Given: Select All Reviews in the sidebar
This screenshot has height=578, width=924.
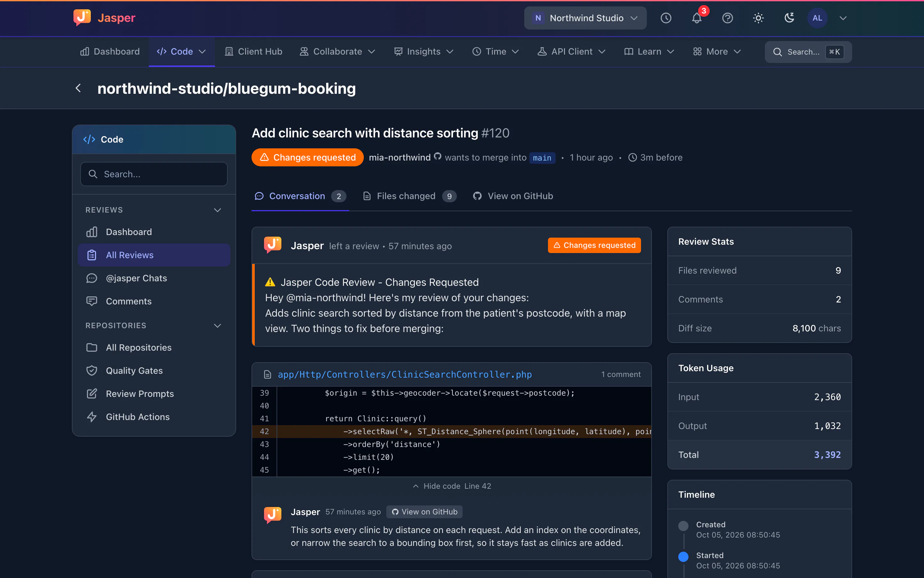Looking at the screenshot, I should 154,255.
